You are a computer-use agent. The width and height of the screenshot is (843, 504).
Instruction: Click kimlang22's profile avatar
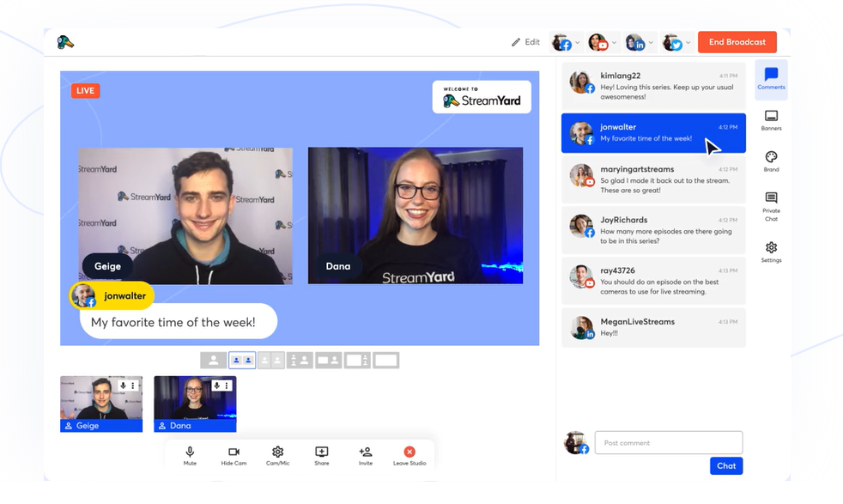[x=582, y=82]
